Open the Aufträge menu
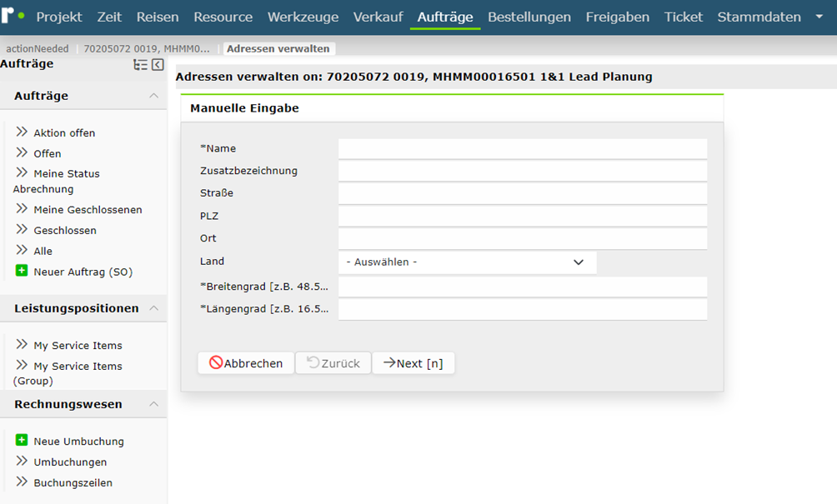The image size is (837, 504). (445, 17)
